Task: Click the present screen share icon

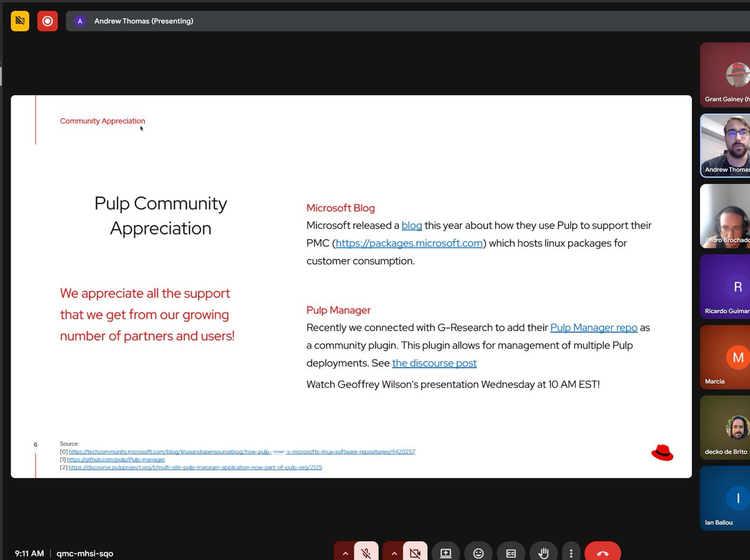Action: pos(446,552)
